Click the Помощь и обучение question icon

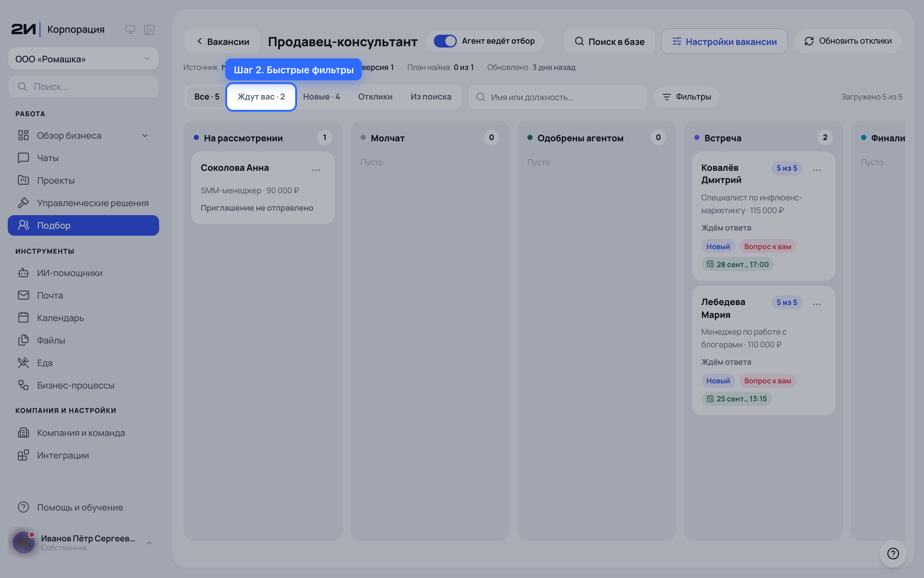click(23, 507)
